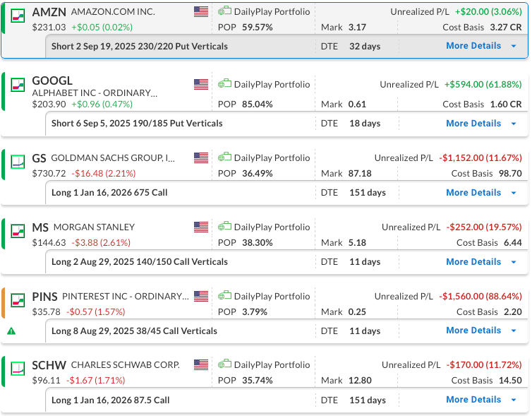
Task: Open More Details for GS 675 Call
Action: 473,193
